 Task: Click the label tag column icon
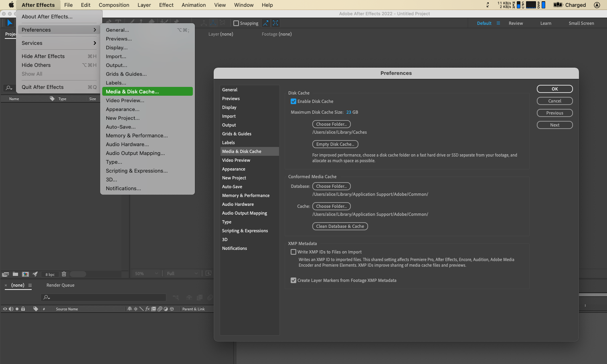click(36, 309)
